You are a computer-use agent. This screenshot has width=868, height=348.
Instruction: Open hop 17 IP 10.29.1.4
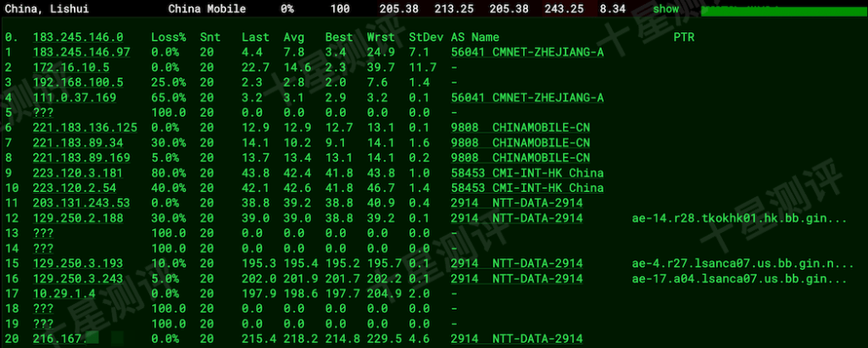(x=64, y=293)
